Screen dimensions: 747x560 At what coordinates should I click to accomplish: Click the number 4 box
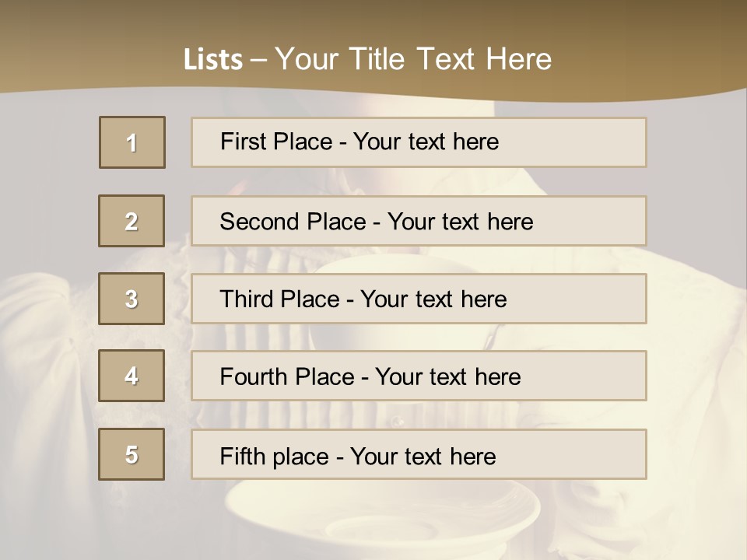[x=132, y=376]
